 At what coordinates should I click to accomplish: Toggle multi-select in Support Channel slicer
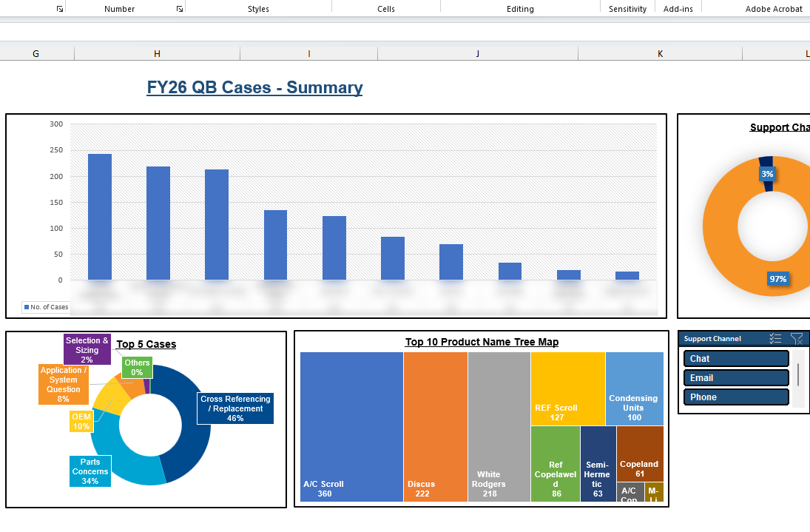pyautogui.click(x=775, y=338)
